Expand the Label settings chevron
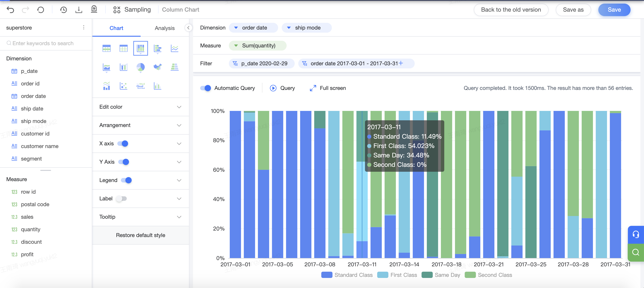This screenshot has width=644, height=288. 179,198
